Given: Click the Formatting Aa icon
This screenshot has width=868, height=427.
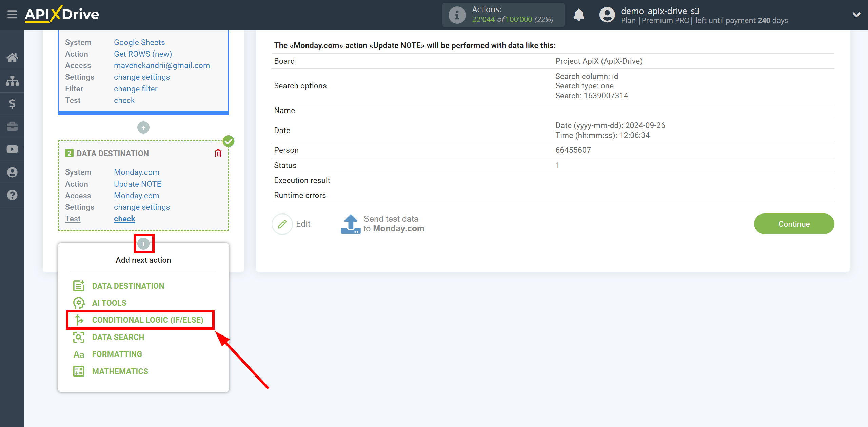Looking at the screenshot, I should 79,354.
